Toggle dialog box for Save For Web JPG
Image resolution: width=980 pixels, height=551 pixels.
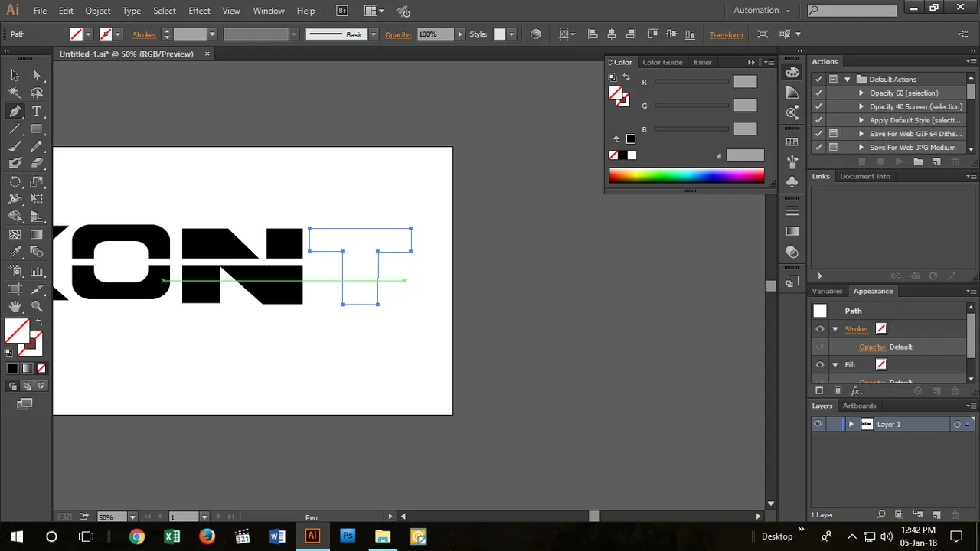pos(833,148)
